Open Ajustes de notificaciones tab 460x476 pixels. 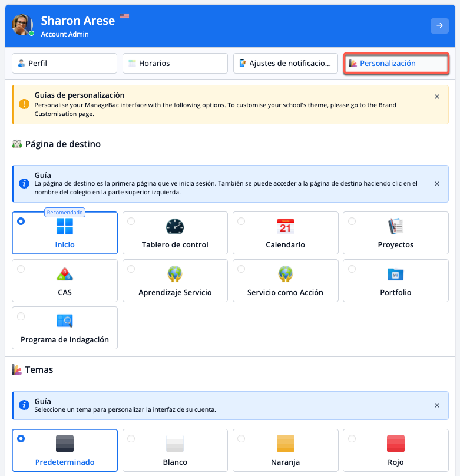pyautogui.click(x=285, y=64)
